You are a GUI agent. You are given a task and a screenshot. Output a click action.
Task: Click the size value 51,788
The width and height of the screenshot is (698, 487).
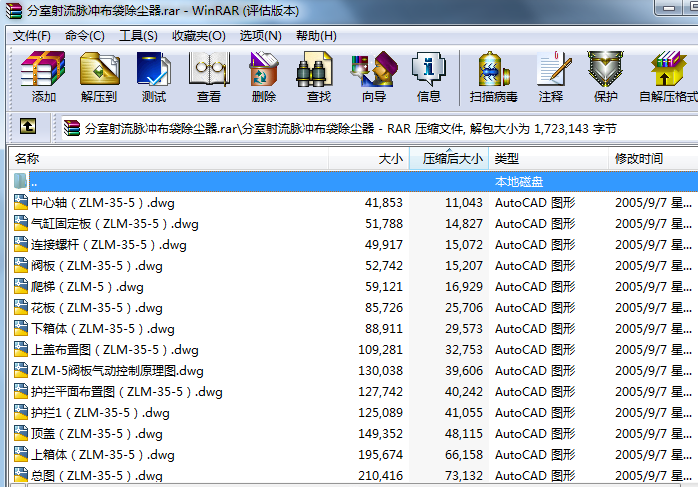coord(384,223)
